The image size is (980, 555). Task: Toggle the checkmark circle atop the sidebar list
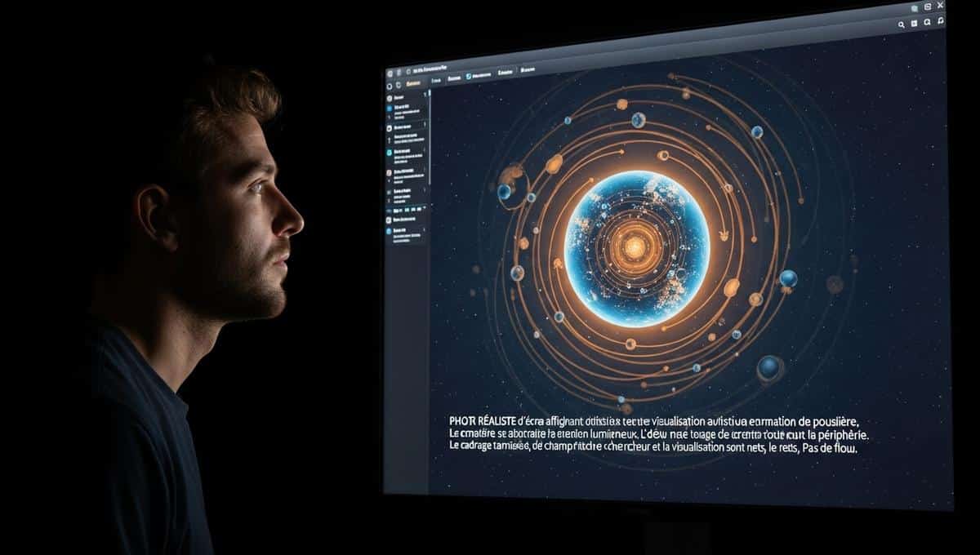(x=389, y=96)
